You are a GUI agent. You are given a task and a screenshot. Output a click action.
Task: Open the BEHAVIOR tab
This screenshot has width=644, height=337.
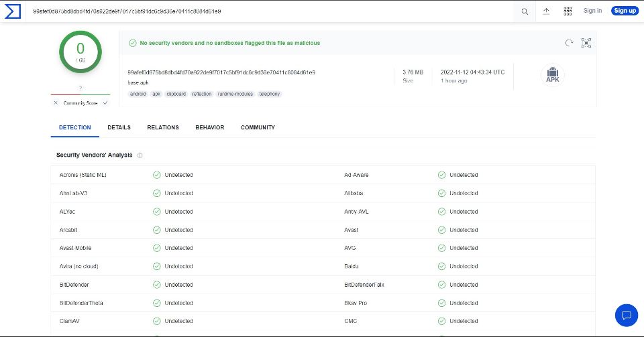click(x=210, y=127)
